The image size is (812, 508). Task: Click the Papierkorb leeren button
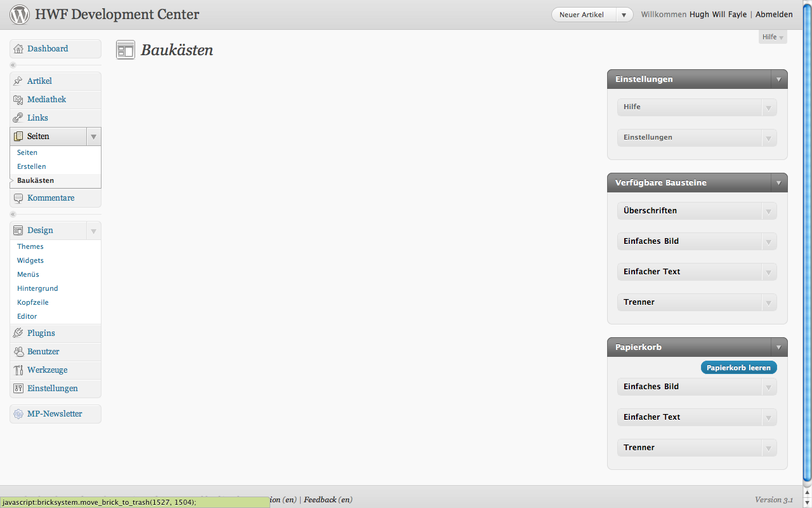click(739, 368)
